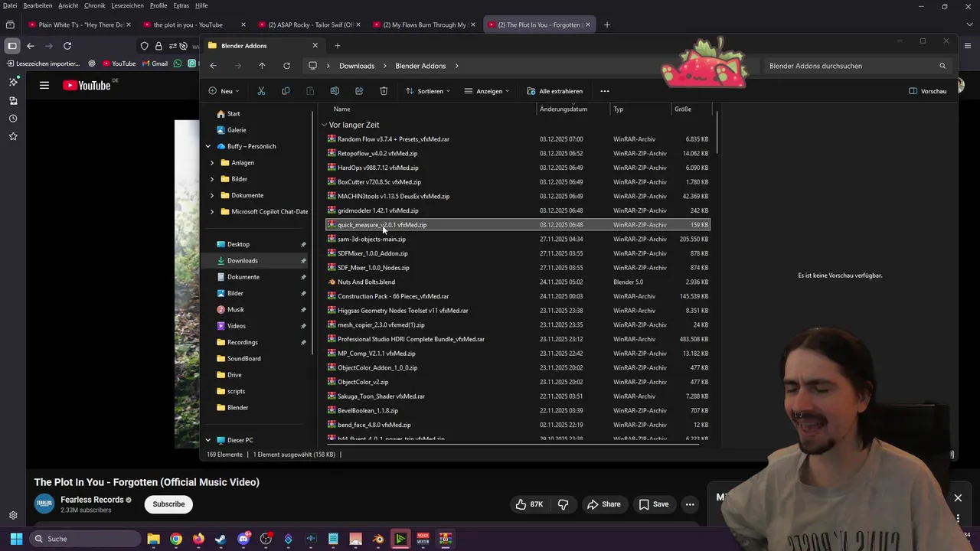The image size is (980, 551).
Task: Expand the Microsoft Copilot Chat-Date folder
Action: (x=212, y=211)
